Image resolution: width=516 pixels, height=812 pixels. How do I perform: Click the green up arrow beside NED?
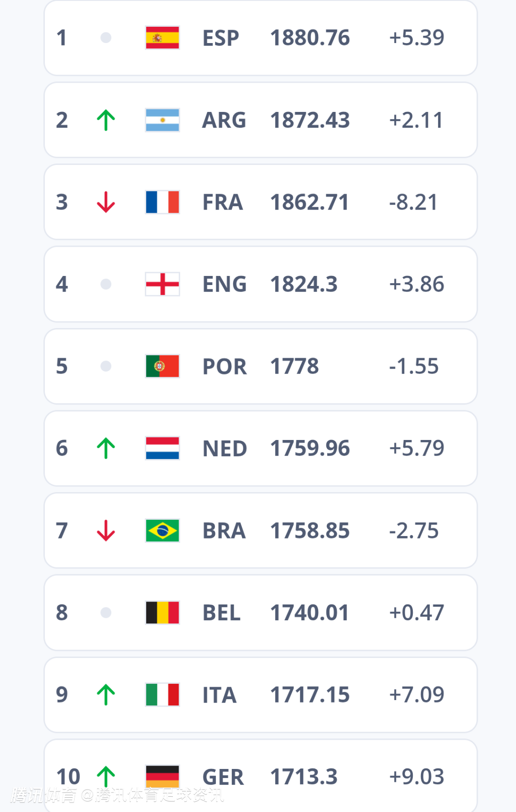[106, 448]
